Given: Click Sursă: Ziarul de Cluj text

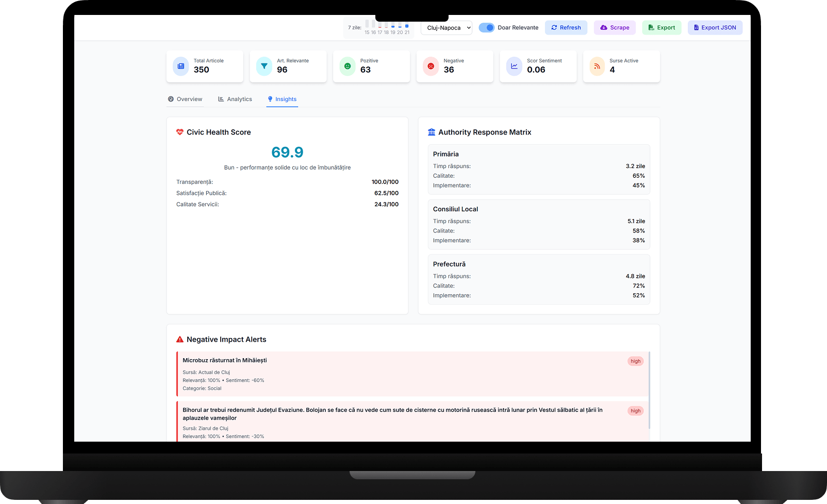Looking at the screenshot, I should tap(205, 428).
